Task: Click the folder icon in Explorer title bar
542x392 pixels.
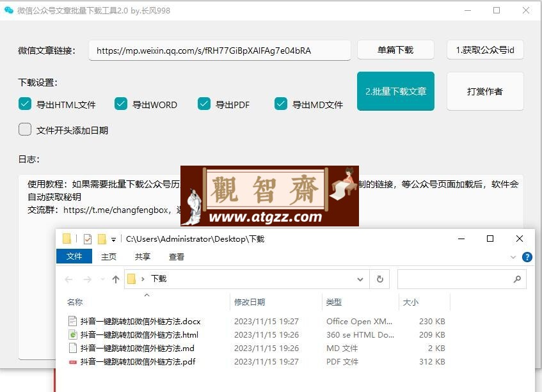Action: (x=67, y=239)
